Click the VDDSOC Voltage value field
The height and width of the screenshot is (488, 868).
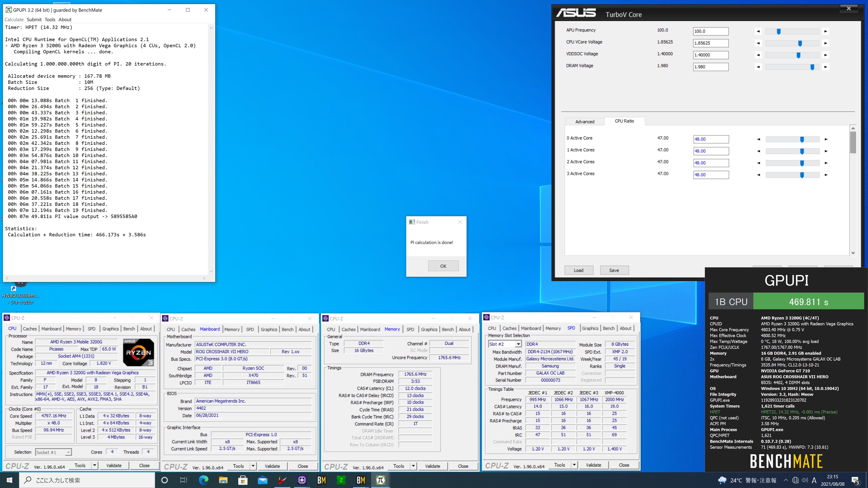[x=711, y=55]
